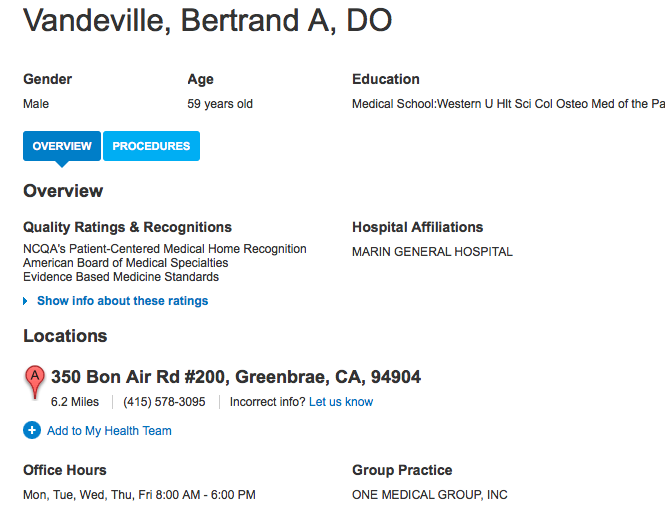The width and height of the screenshot is (665, 514).
Task: Click the Medical School education text
Action: click(508, 103)
